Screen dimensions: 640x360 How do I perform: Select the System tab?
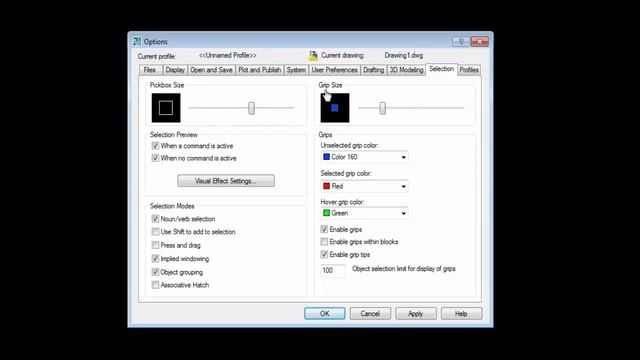[296, 70]
